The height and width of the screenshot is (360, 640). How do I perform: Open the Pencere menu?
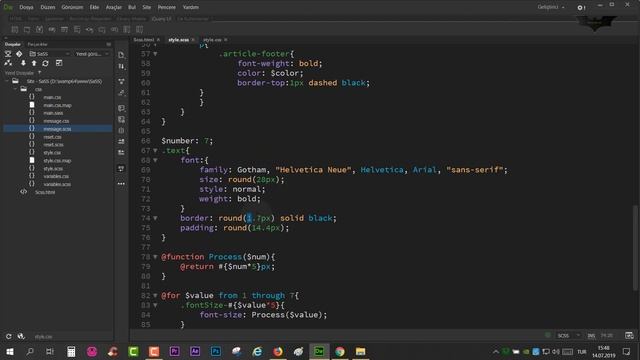click(x=167, y=7)
